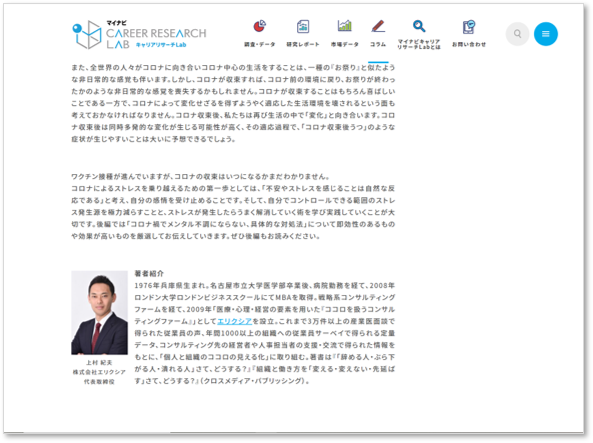Open the 市場データ menu label
Screen dimensions: 593x443
(345, 44)
